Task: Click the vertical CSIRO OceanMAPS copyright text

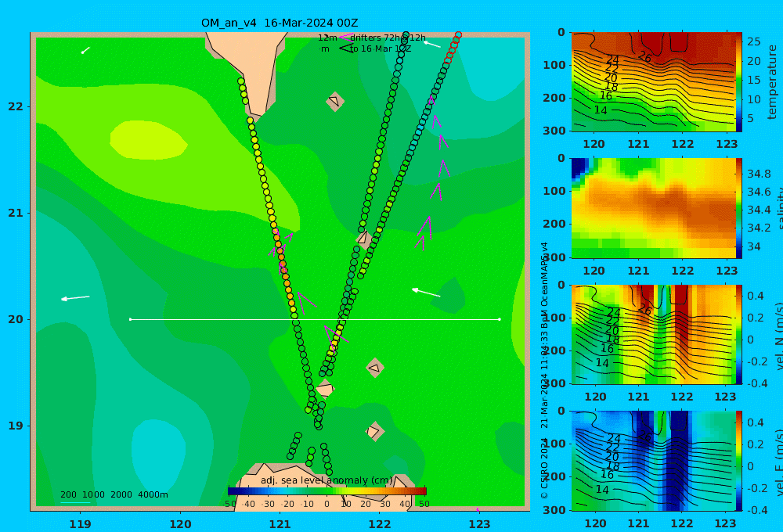Action: click(544, 370)
